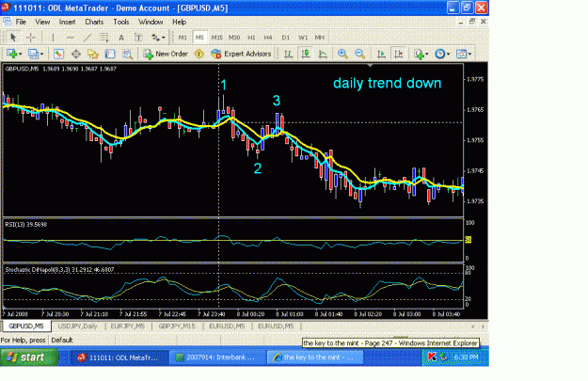This screenshot has height=381, width=588.
Task: Open the Charts menu
Action: [94, 22]
